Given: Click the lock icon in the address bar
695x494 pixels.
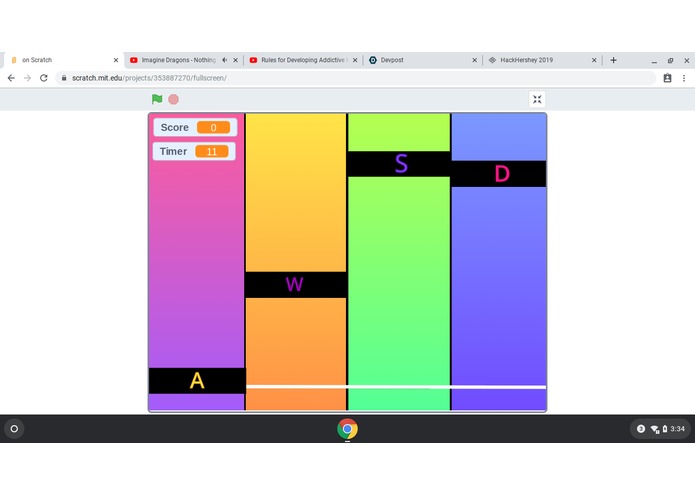Looking at the screenshot, I should pos(64,78).
